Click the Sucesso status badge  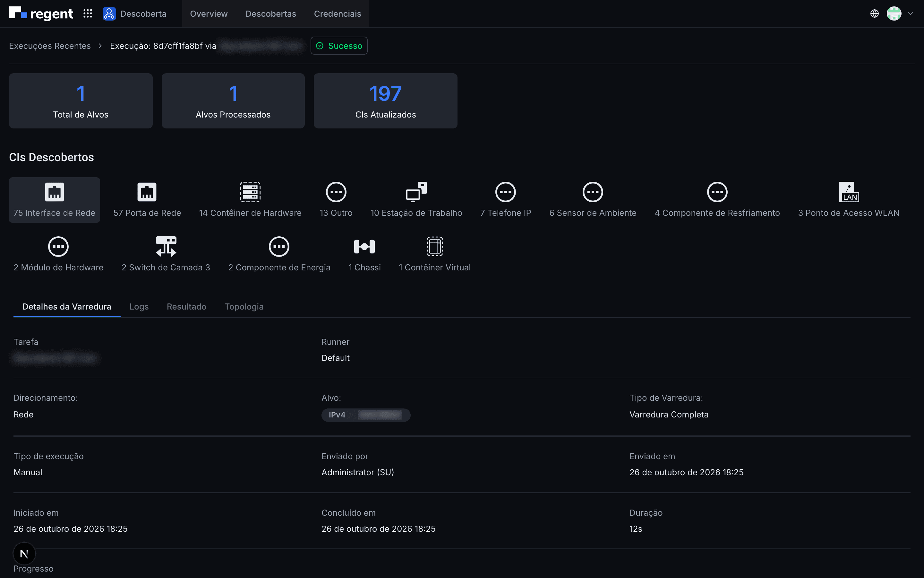pyautogui.click(x=339, y=46)
